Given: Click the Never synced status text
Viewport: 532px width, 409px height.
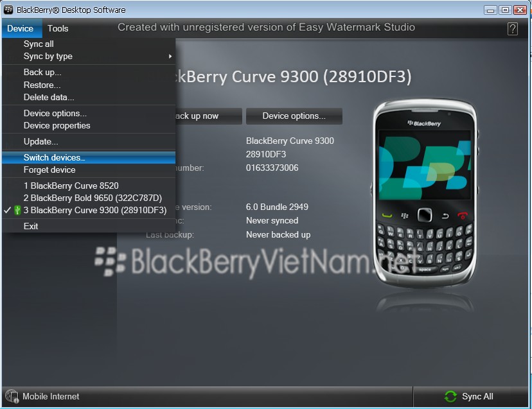Looking at the screenshot, I should pyautogui.click(x=272, y=220).
